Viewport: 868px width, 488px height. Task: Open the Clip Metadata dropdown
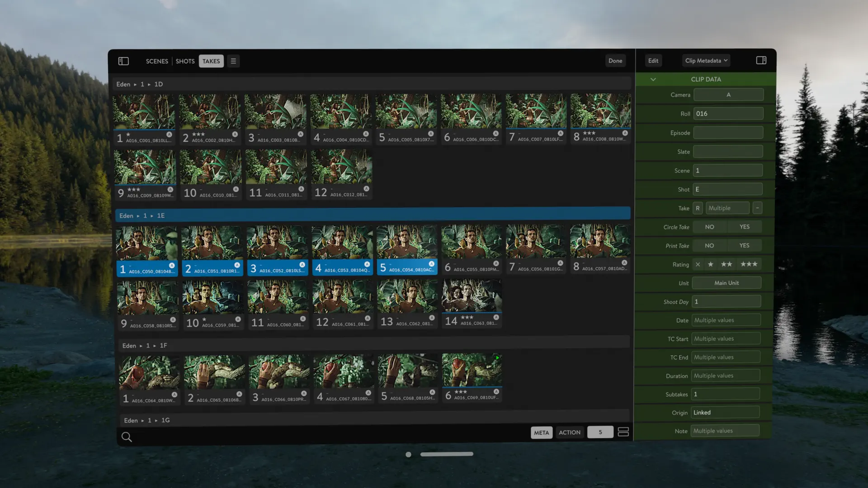pos(706,60)
